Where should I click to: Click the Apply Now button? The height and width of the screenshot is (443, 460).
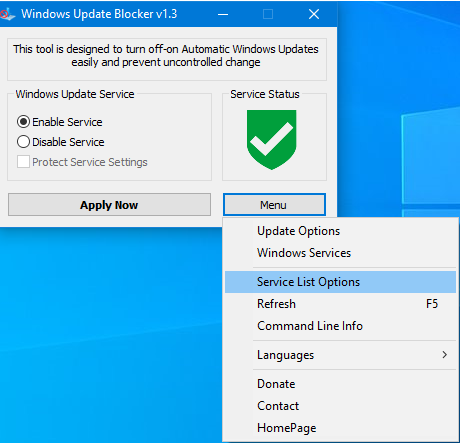pyautogui.click(x=109, y=205)
